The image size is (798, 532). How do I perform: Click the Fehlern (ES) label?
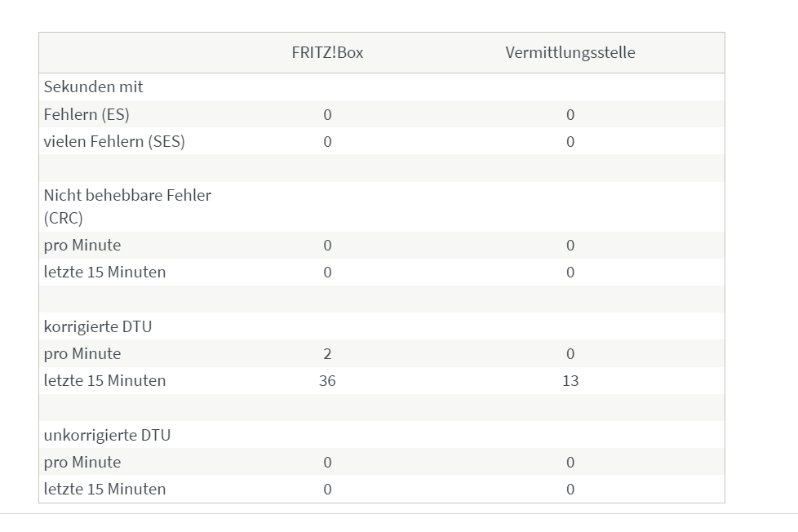(x=86, y=114)
